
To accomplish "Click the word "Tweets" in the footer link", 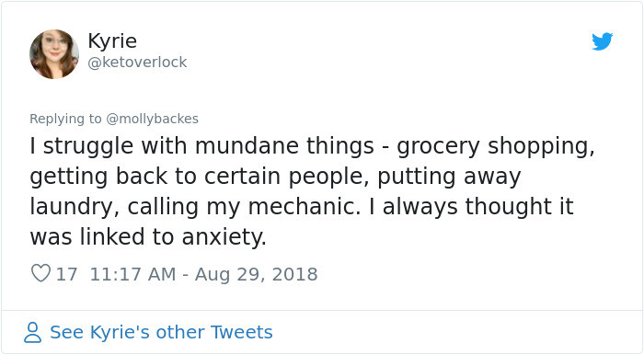I will (241, 332).
